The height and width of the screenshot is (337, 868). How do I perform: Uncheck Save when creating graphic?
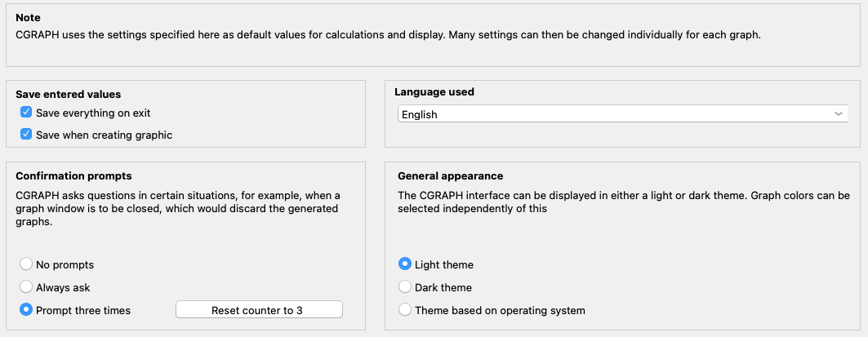coord(26,135)
